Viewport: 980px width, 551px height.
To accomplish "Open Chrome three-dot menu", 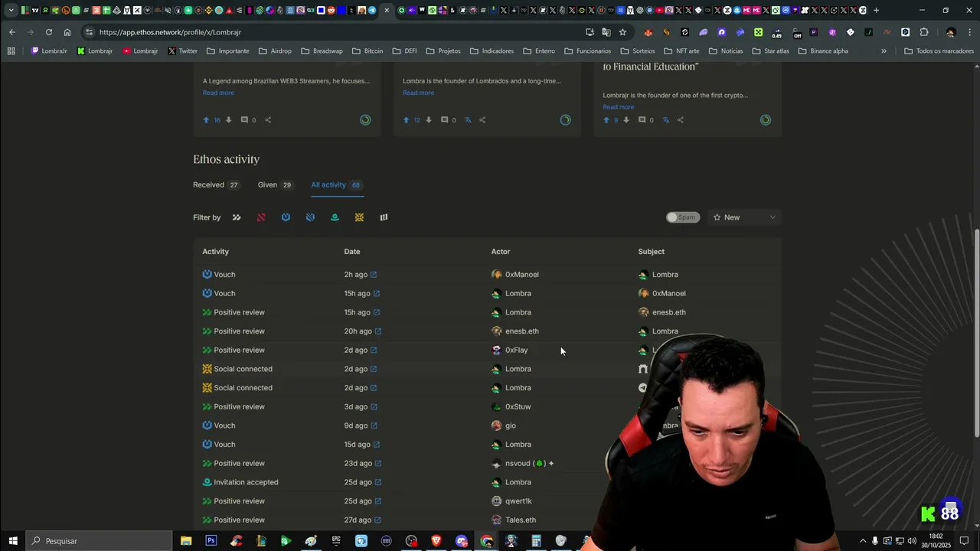I will 969,32.
